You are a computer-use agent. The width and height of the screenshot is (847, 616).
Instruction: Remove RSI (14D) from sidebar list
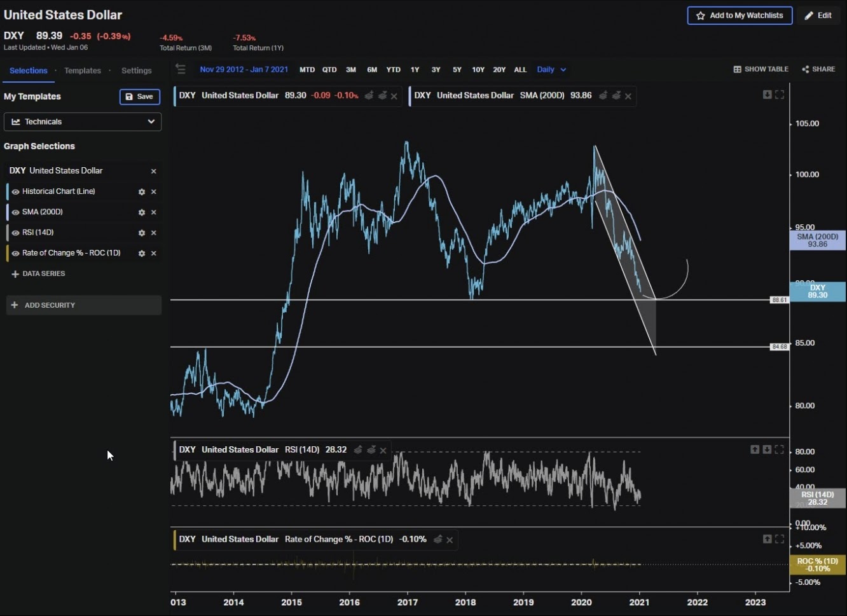153,233
